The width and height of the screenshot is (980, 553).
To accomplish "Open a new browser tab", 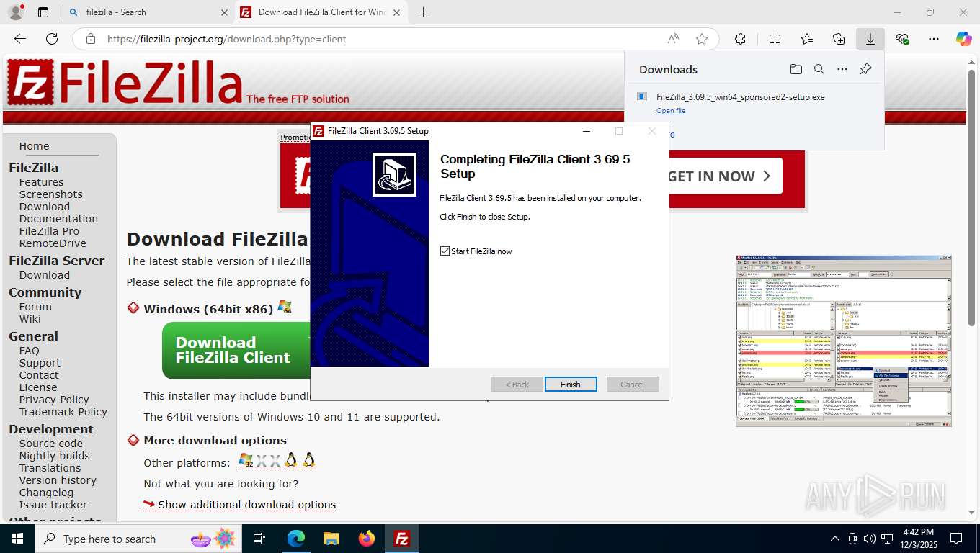I will 423,12.
